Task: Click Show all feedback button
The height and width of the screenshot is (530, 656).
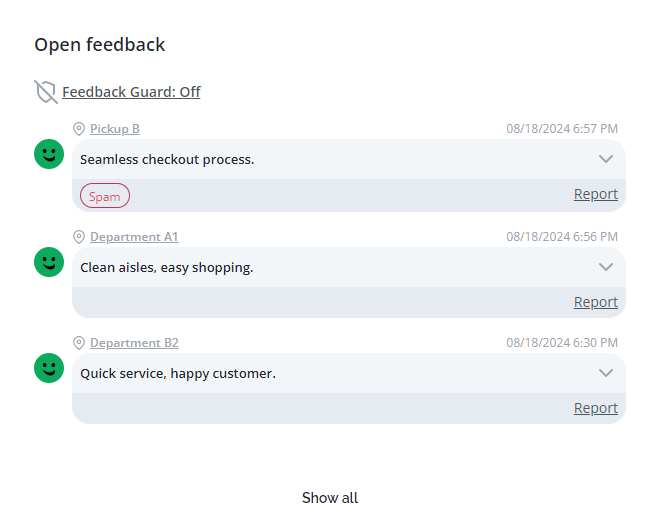Action: (329, 498)
